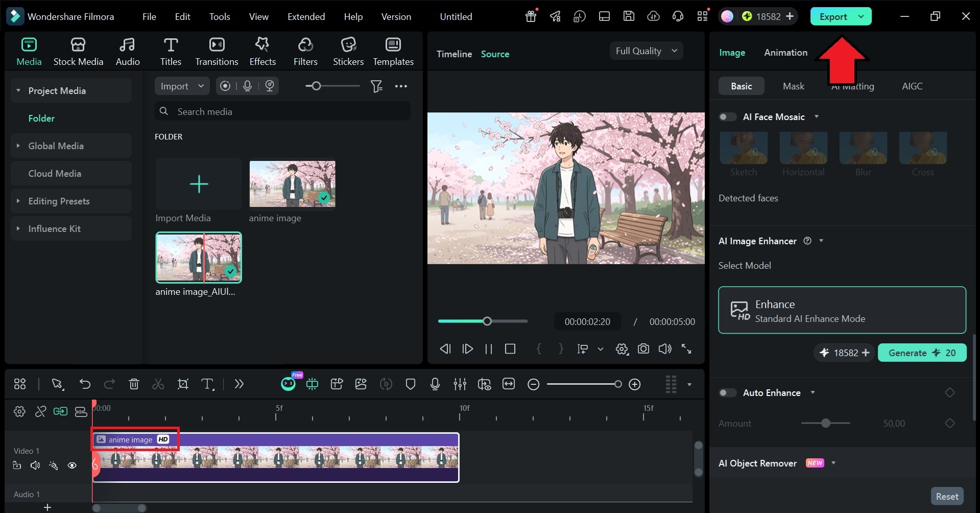Click the undo arrow in timeline toolbar
The width and height of the screenshot is (980, 513).
pyautogui.click(x=85, y=384)
